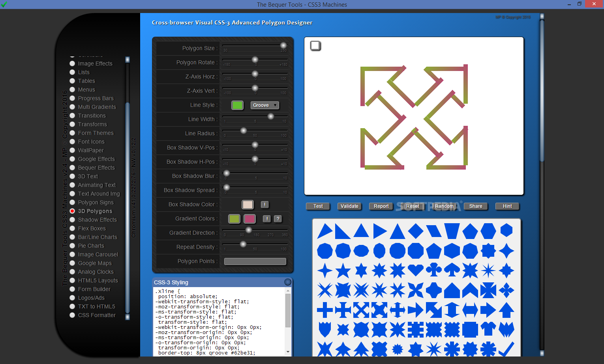Select the up arrow polygon shape
The image size is (604, 364).
(x=506, y=310)
